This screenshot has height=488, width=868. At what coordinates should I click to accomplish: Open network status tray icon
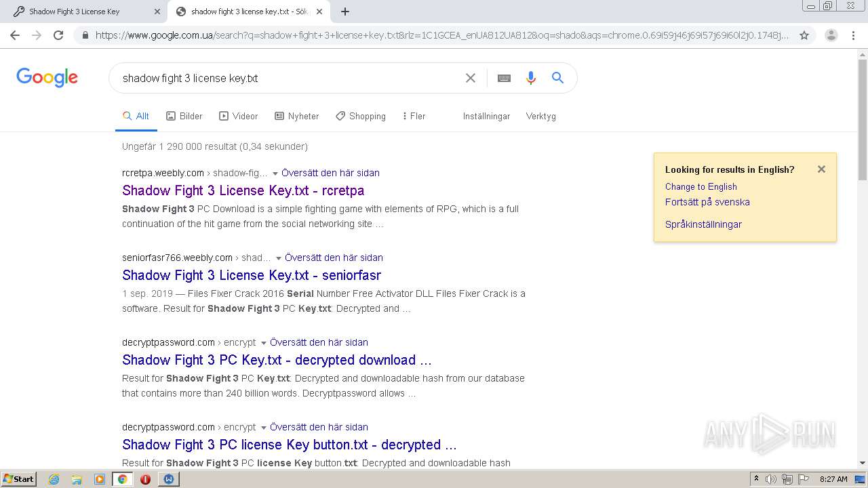click(x=787, y=479)
